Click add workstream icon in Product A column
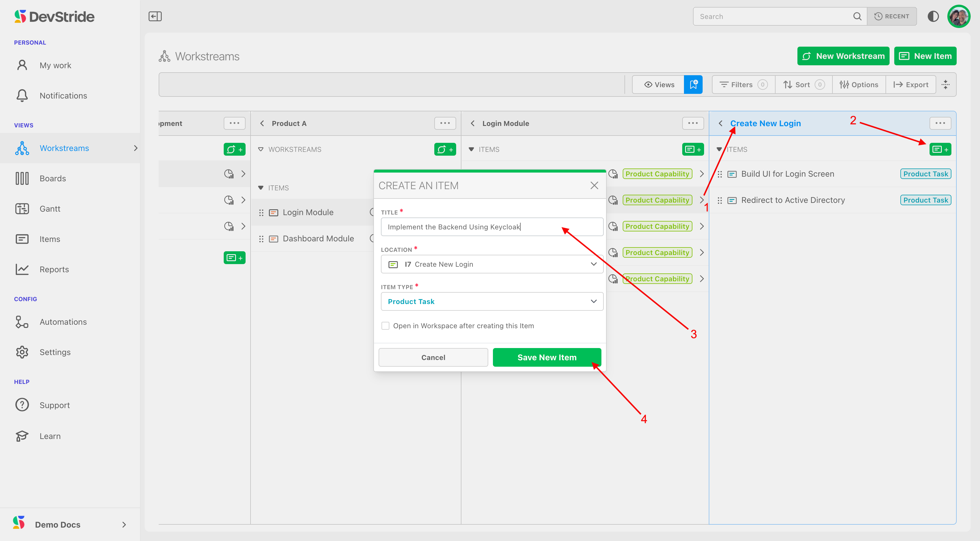980x541 pixels. coord(445,150)
